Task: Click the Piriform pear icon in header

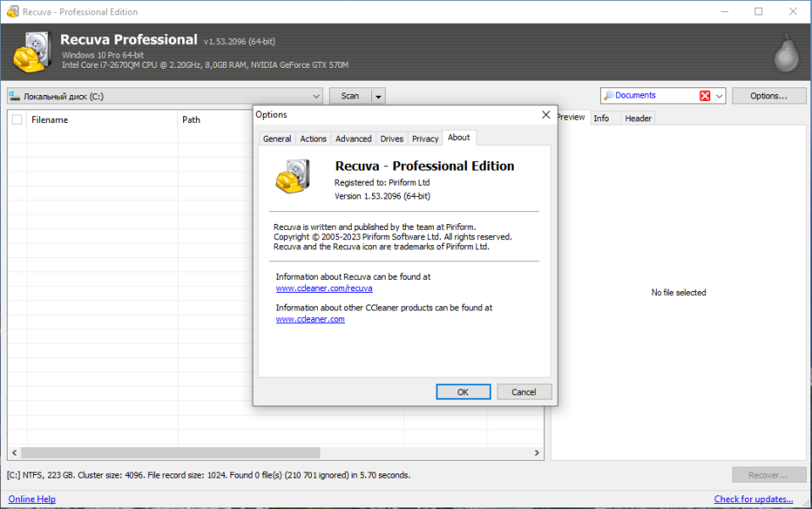Action: click(786, 53)
